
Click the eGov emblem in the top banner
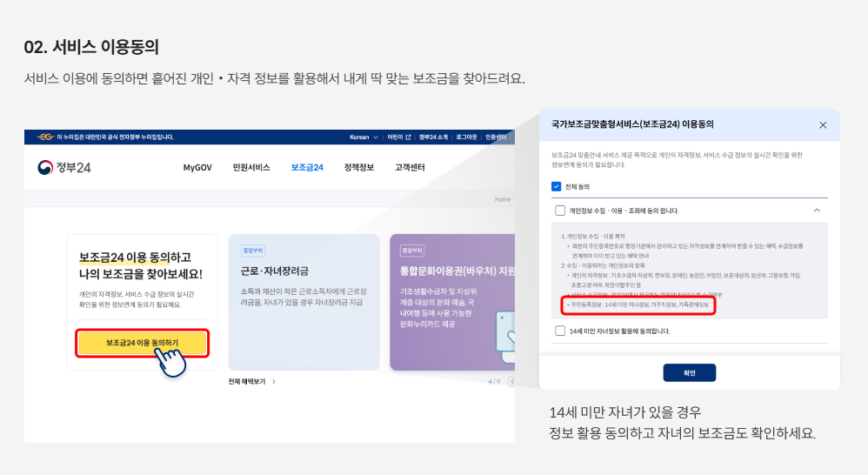click(x=45, y=137)
